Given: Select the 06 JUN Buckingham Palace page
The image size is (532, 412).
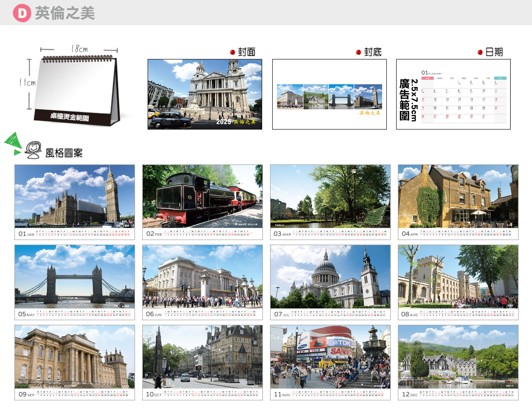Looking at the screenshot, I should [203, 282].
